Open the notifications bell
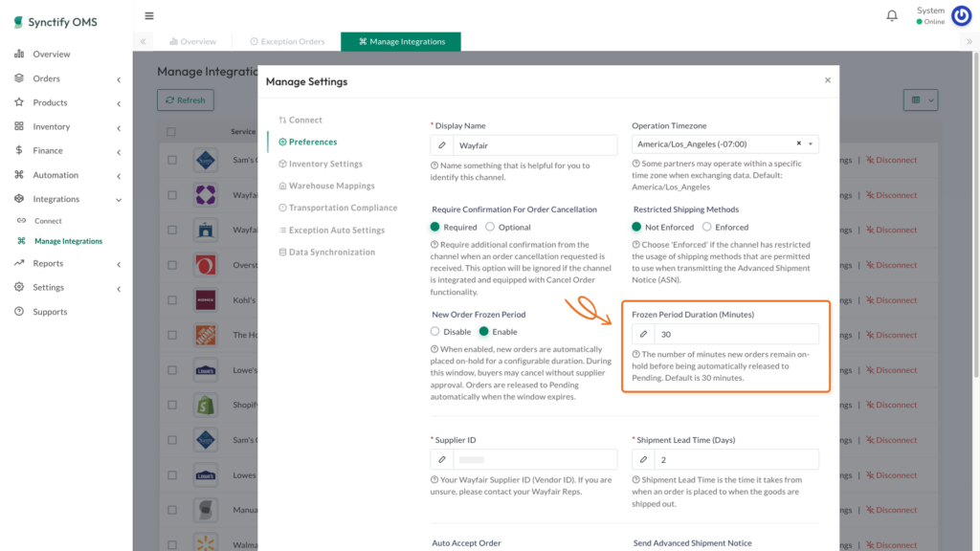 [892, 15]
